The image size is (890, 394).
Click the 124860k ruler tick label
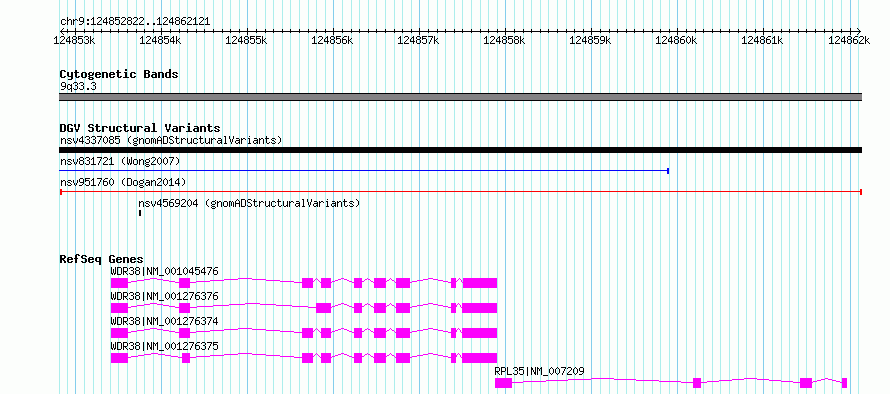[x=676, y=40]
